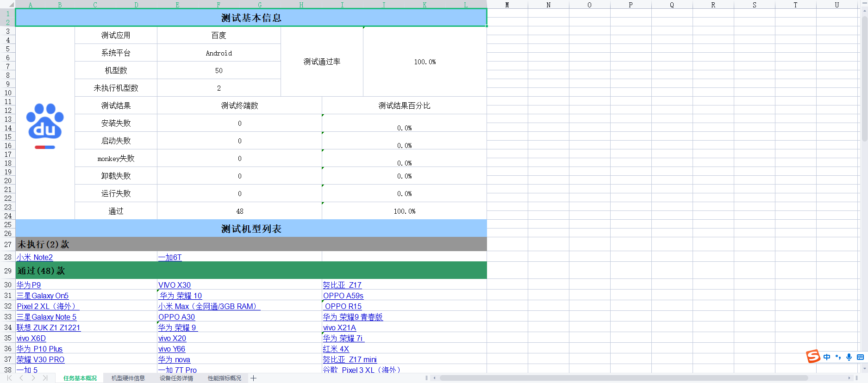
Task: Activate Sogou voice input microphone
Action: pyautogui.click(x=849, y=357)
